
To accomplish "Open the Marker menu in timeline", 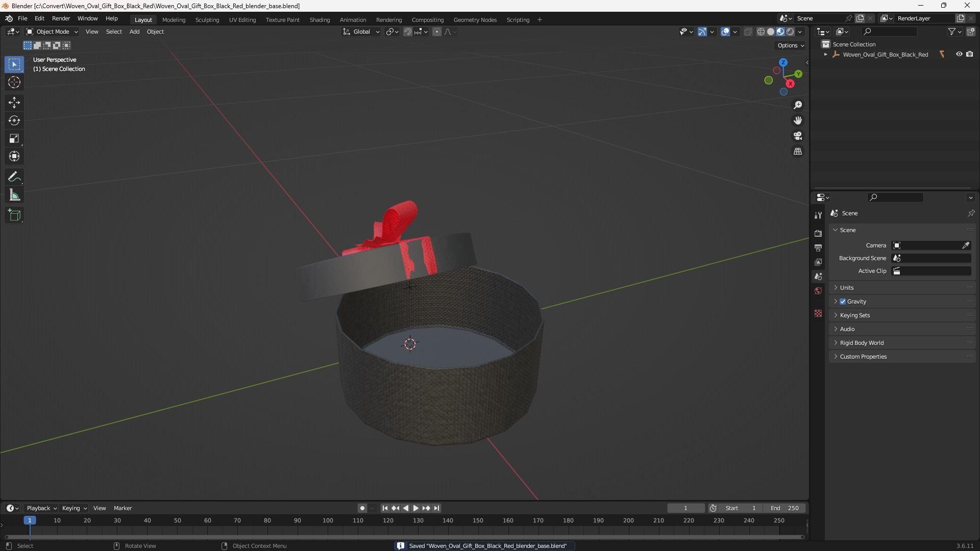I will 122,508.
